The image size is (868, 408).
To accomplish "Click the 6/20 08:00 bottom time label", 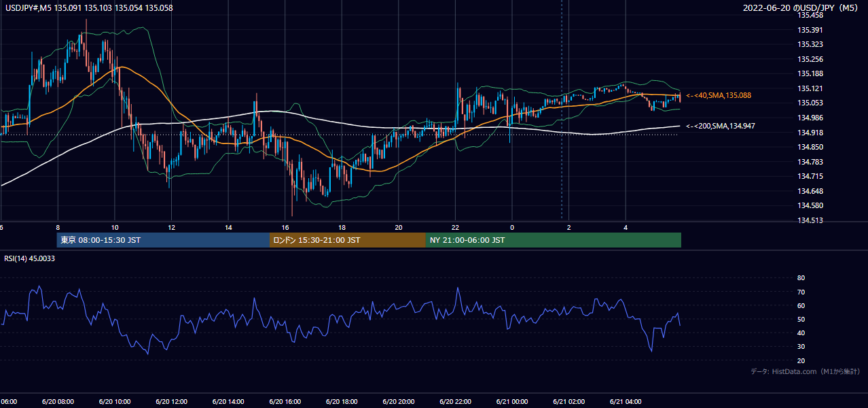I will pyautogui.click(x=58, y=402).
